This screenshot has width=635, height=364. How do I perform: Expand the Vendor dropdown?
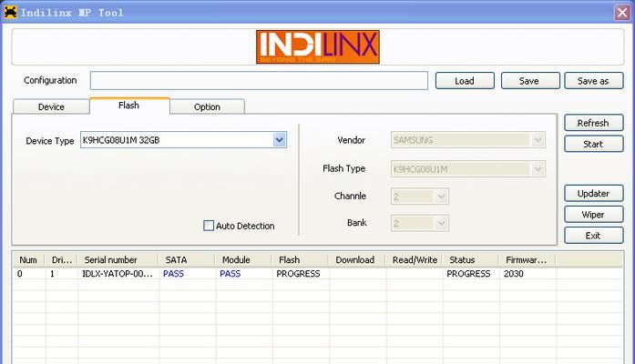[x=538, y=140]
